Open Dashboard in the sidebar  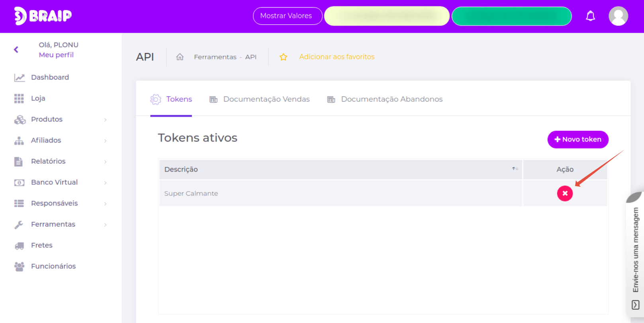50,77
